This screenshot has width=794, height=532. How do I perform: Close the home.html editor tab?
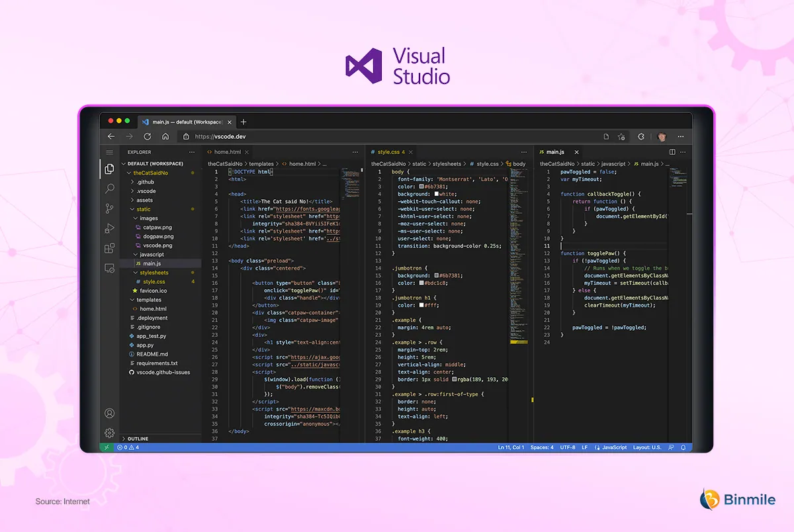tap(247, 152)
